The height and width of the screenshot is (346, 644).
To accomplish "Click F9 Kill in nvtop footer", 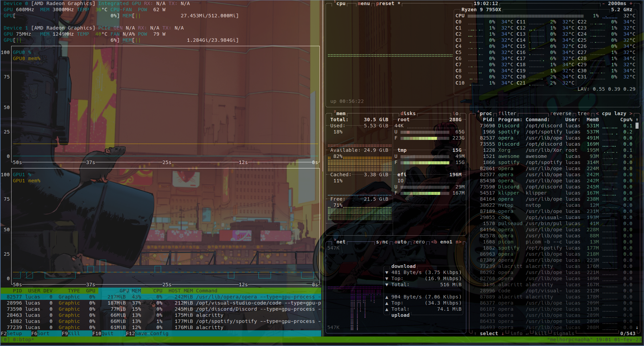I will tap(71, 333).
